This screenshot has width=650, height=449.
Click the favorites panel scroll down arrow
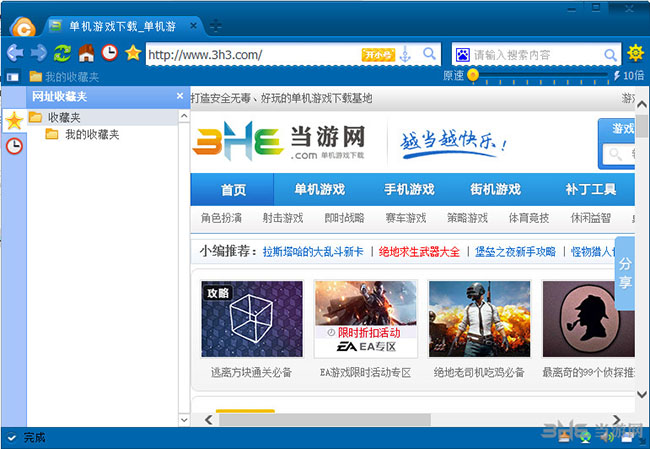point(184,420)
